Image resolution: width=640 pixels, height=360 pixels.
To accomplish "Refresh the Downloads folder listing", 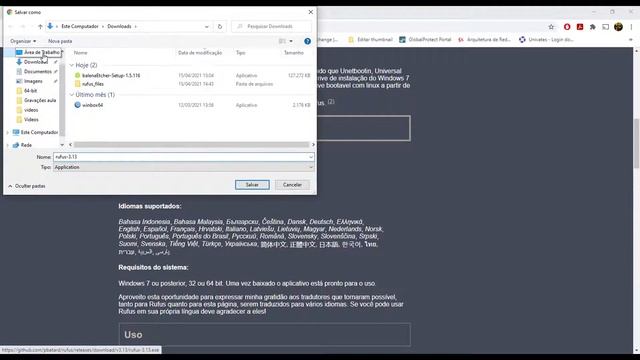I will (x=220, y=27).
